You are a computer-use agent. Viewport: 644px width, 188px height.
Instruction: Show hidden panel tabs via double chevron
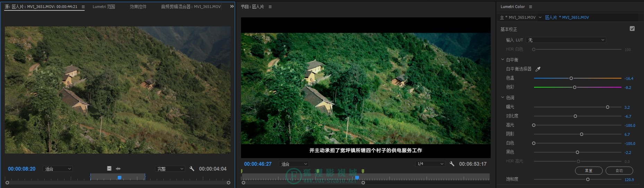(232, 6)
